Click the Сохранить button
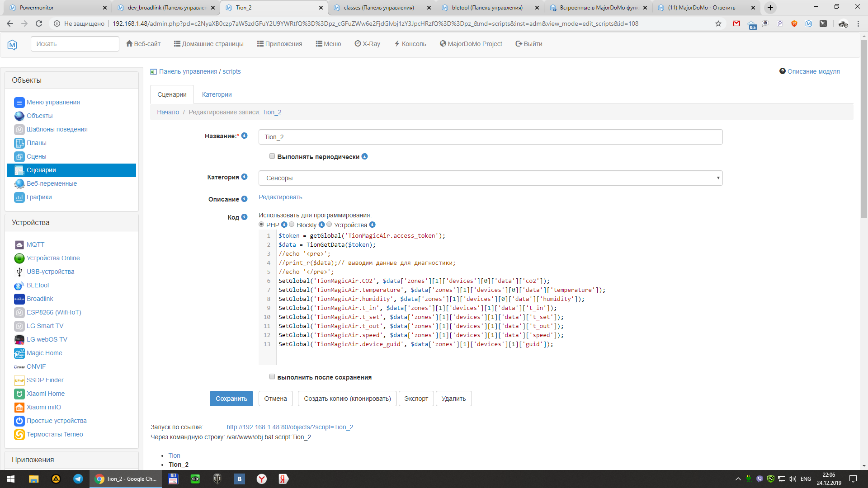 [x=231, y=399]
